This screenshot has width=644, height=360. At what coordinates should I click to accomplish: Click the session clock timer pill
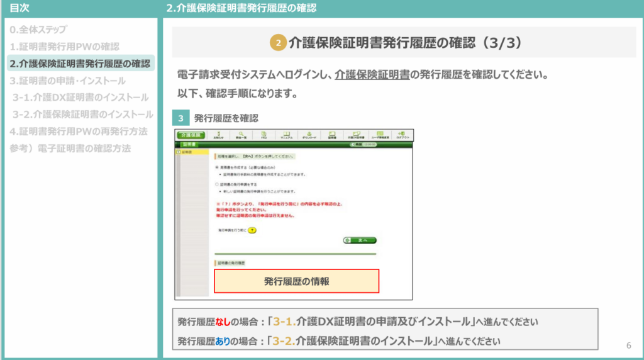pos(363,145)
